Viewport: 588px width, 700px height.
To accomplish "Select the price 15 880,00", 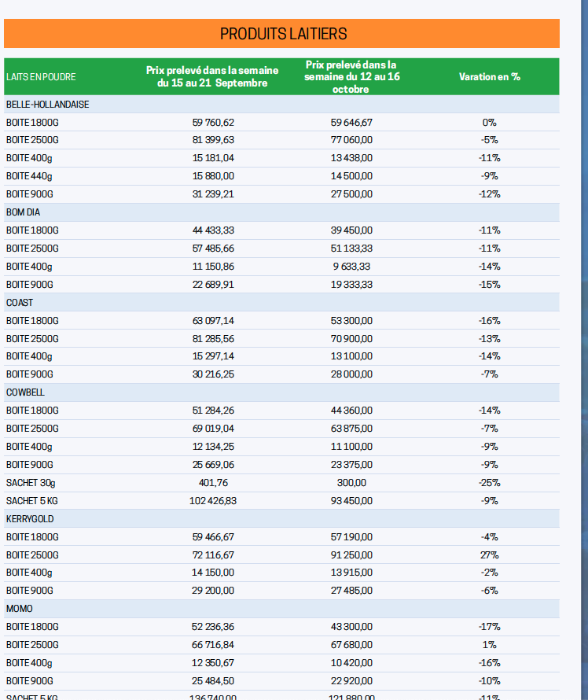I will click(x=213, y=176).
